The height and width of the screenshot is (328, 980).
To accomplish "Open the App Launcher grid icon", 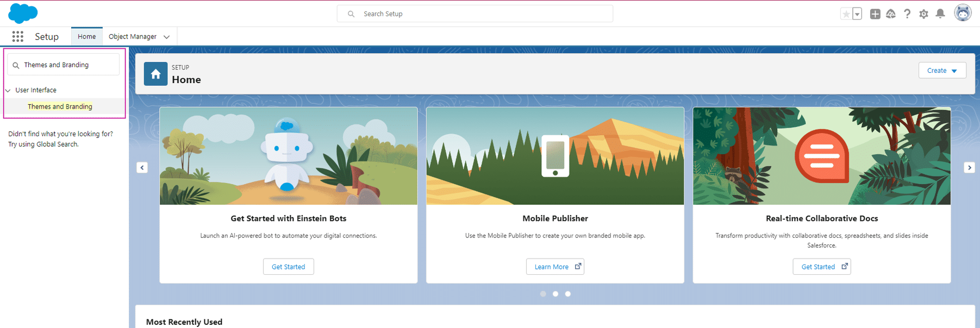I will (x=17, y=36).
